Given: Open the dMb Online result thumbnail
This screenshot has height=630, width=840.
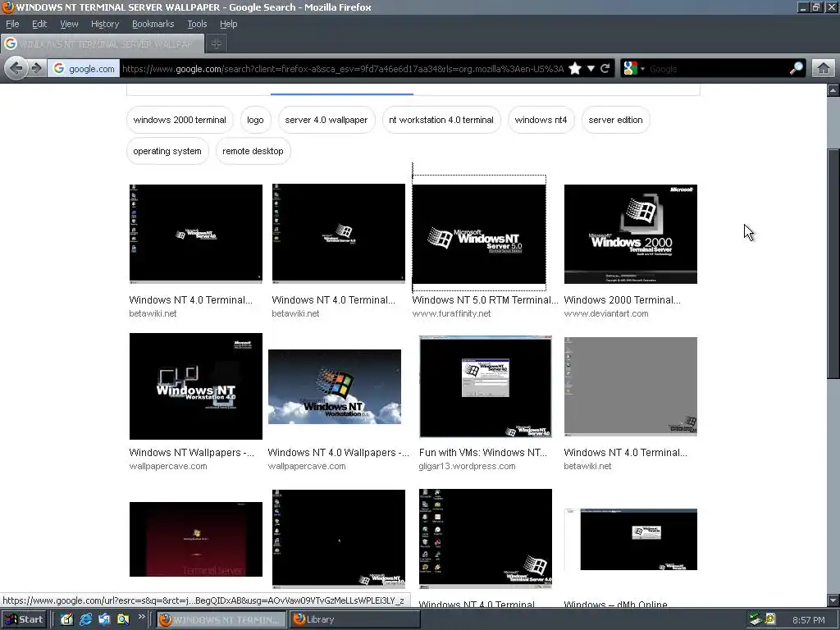Looking at the screenshot, I should point(631,539).
